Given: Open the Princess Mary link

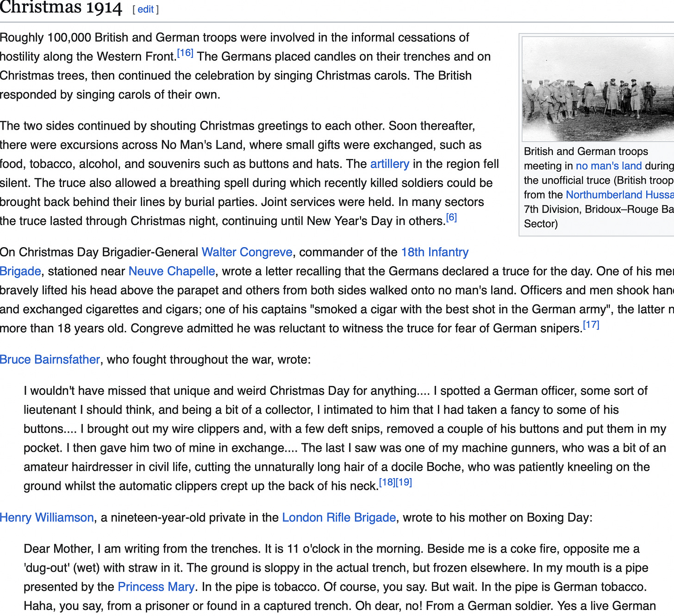Looking at the screenshot, I should [156, 587].
